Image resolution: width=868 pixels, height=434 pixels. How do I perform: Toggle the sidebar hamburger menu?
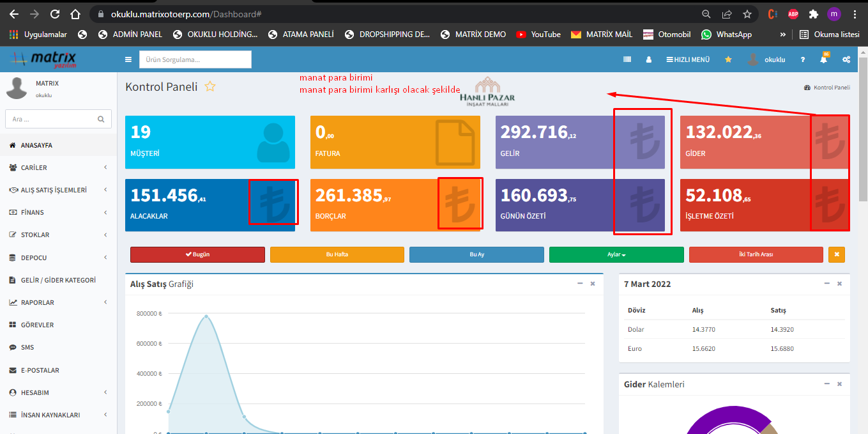click(x=128, y=59)
